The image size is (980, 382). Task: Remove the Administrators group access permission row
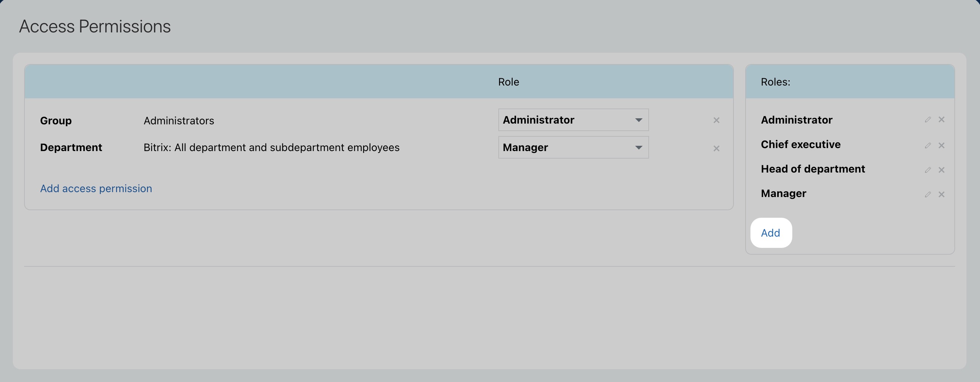pos(716,121)
